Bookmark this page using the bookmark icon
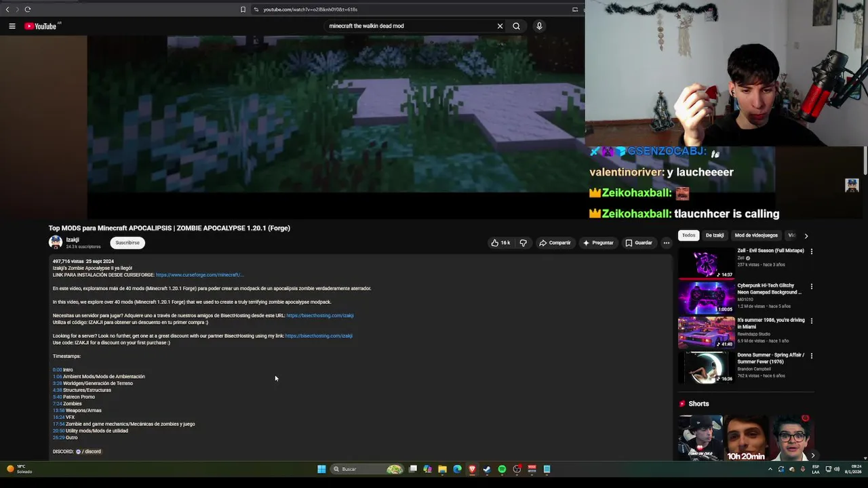This screenshot has height=488, width=868. (x=243, y=9)
